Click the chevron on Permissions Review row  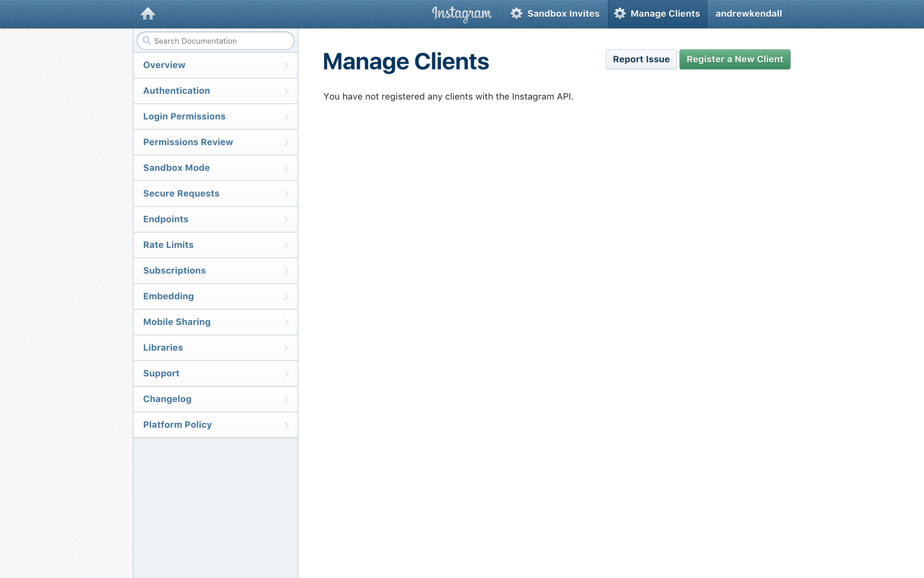pyautogui.click(x=287, y=143)
